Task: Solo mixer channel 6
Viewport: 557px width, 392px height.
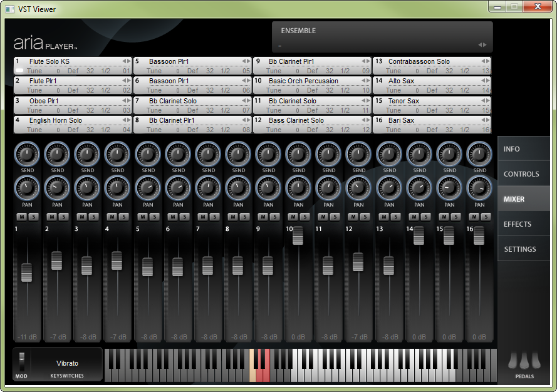Action: coord(184,217)
